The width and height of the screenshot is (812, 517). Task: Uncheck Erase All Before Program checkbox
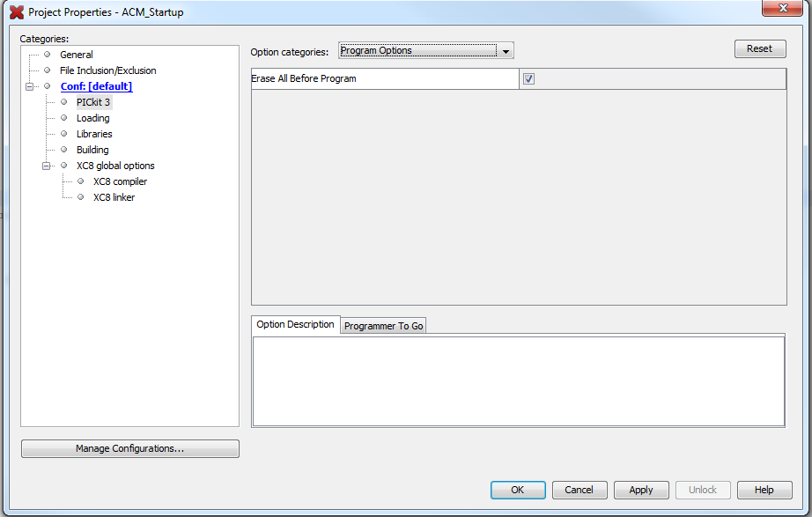coord(529,79)
